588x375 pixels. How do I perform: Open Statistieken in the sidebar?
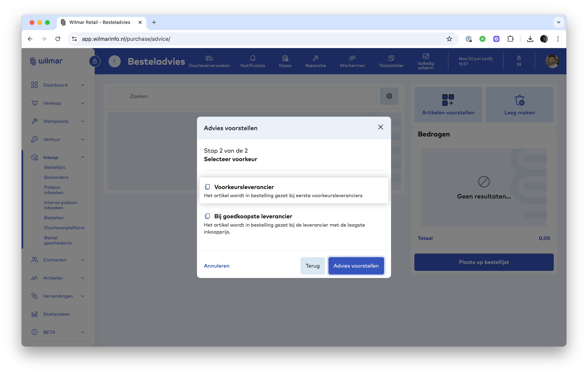(x=56, y=314)
